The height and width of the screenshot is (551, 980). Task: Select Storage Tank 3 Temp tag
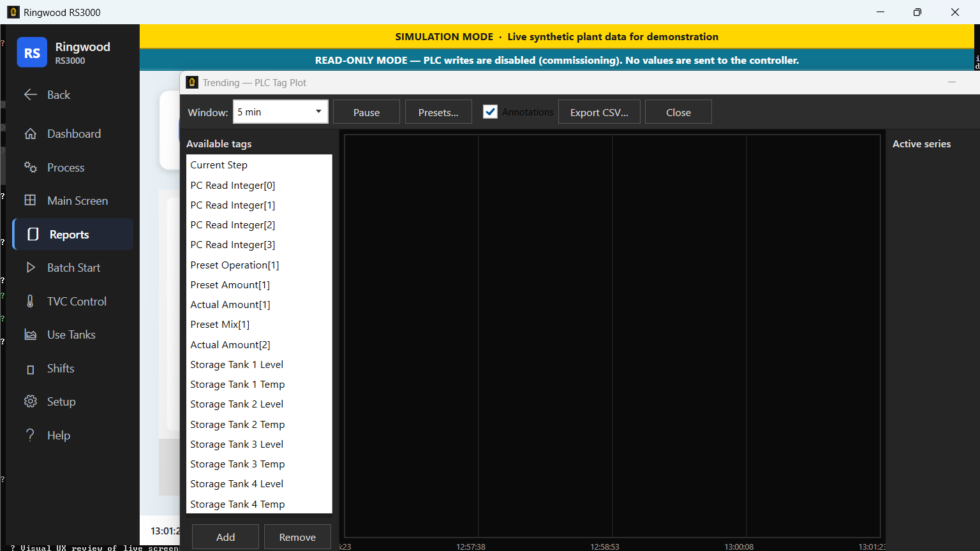click(259, 464)
